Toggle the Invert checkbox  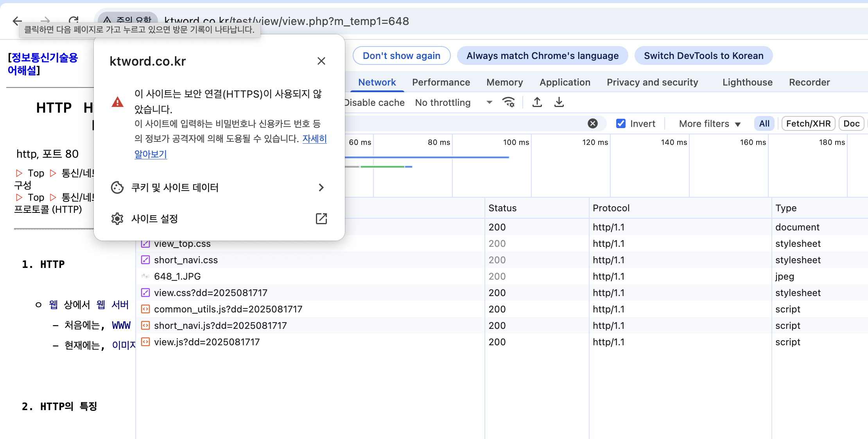(621, 123)
